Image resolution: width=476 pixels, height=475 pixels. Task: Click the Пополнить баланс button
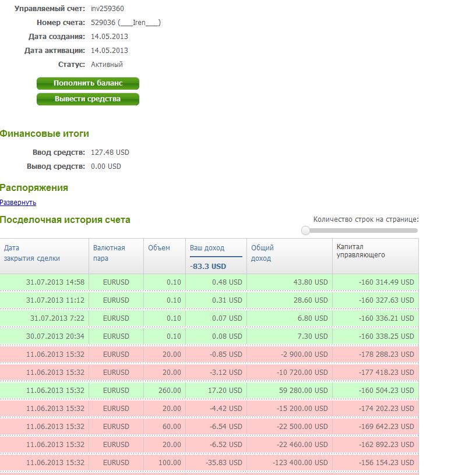coord(88,83)
